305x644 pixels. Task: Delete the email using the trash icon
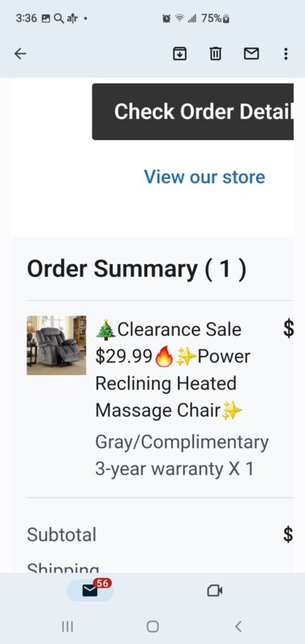216,54
